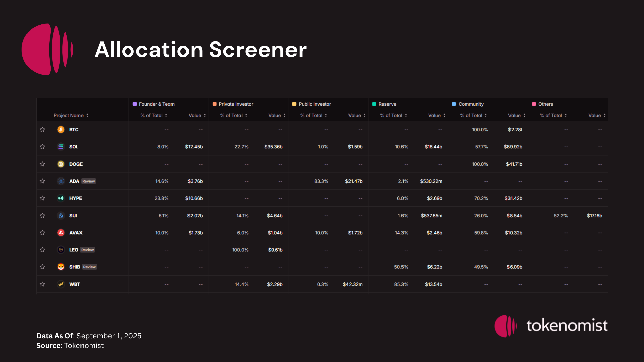Click the pink Others color swatch
This screenshot has height=362, width=644.
534,104
